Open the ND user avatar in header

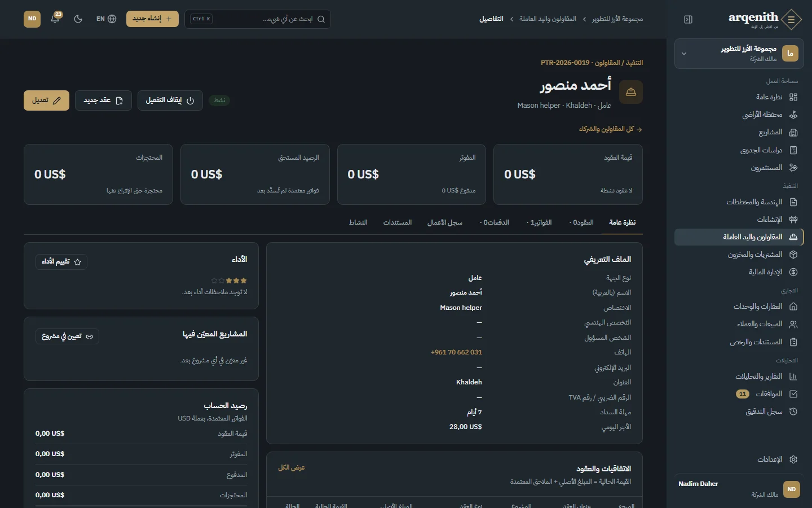[x=32, y=19]
